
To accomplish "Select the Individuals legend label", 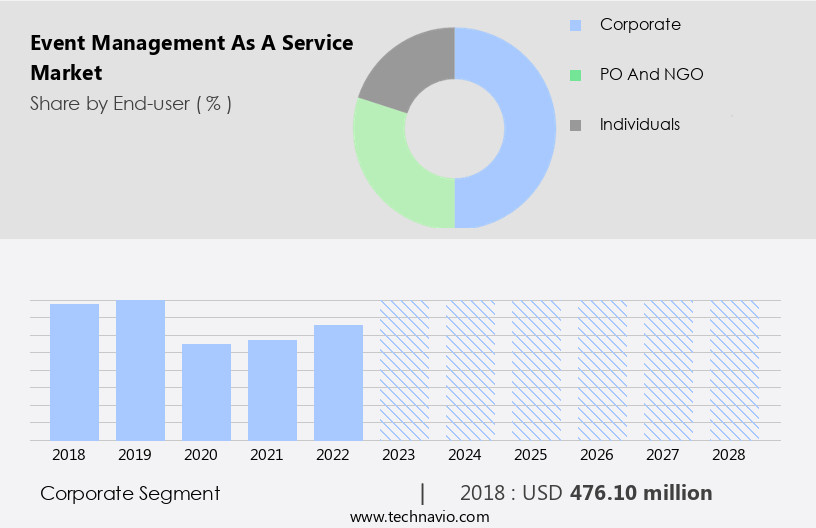I will pyautogui.click(x=640, y=124).
